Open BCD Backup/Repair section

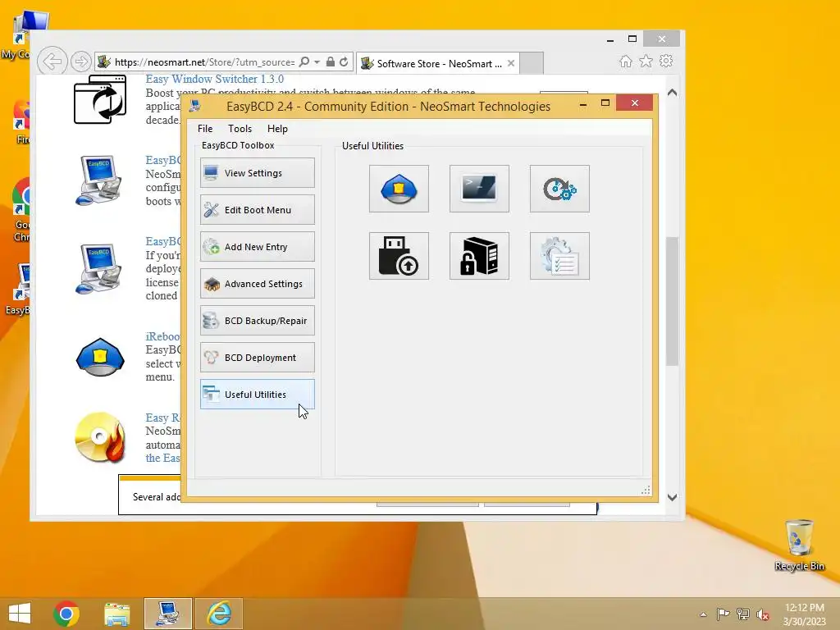tap(257, 321)
